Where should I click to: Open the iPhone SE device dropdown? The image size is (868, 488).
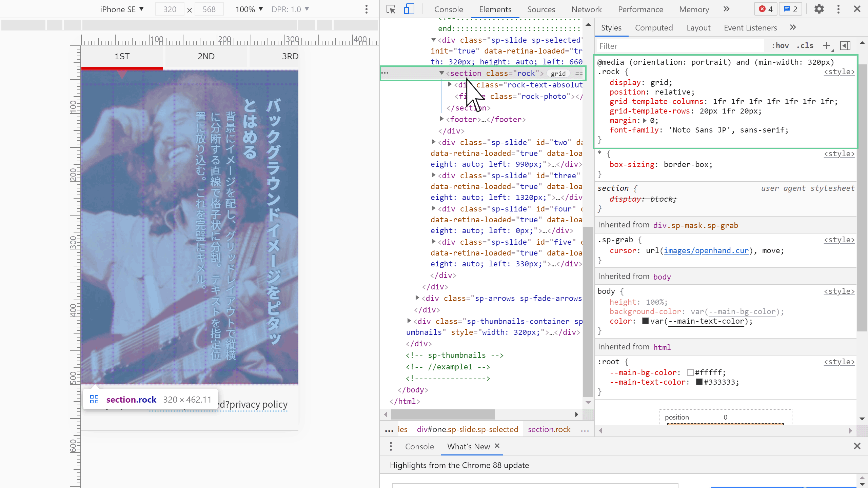pos(122,9)
